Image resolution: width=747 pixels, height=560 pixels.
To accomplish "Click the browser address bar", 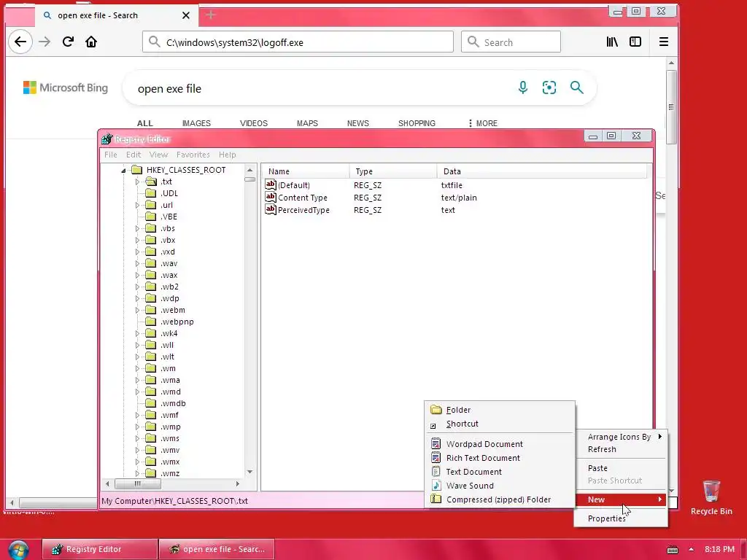I will 298,42.
